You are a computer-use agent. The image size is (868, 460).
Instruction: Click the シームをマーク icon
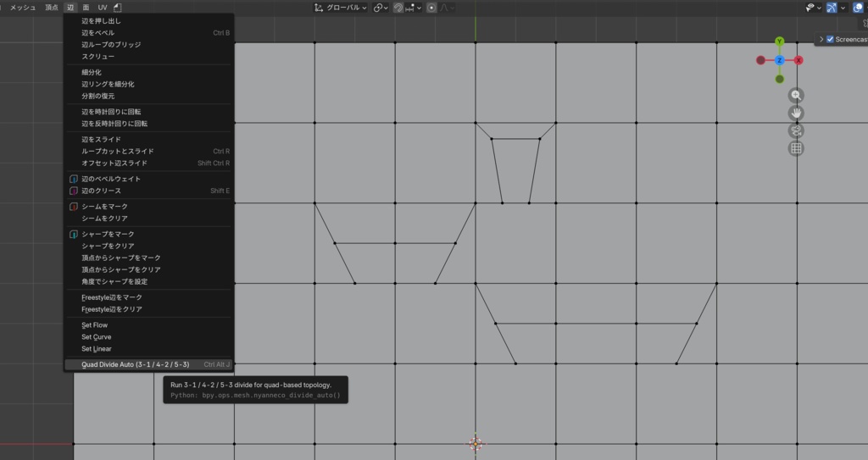point(73,207)
